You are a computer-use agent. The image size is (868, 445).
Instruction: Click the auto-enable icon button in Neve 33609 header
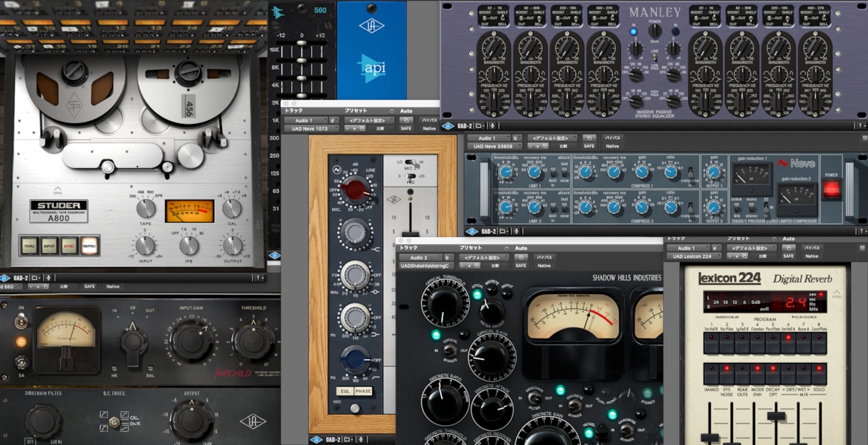point(588,137)
